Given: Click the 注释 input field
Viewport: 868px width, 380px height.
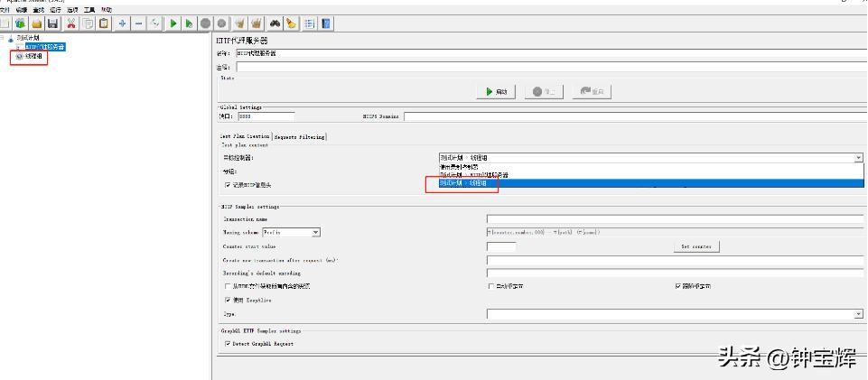Looking at the screenshot, I should [551, 67].
